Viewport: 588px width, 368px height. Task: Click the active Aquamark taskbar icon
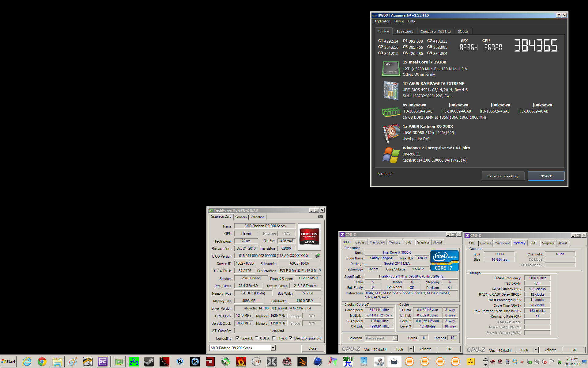coord(394,362)
